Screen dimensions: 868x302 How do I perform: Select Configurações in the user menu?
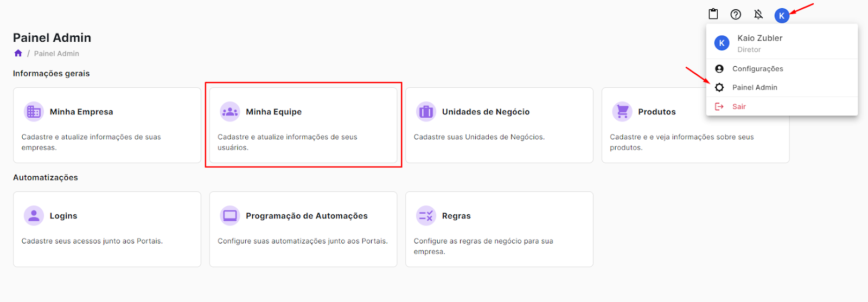click(757, 69)
